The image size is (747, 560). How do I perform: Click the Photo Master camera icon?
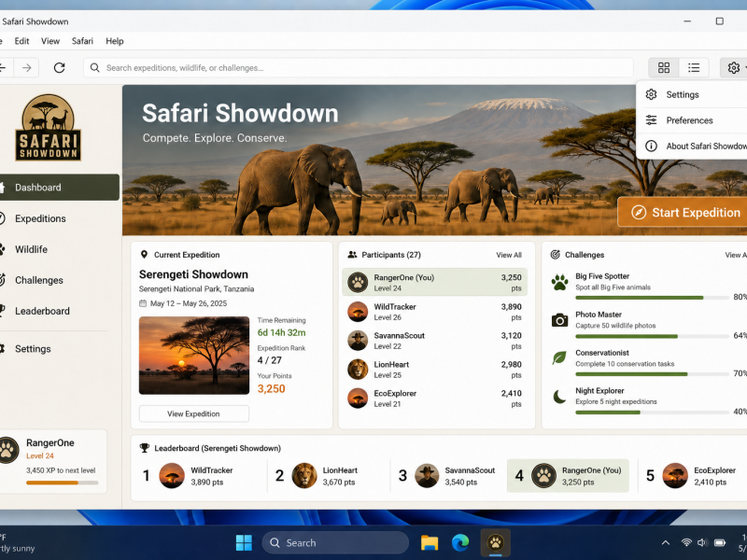pos(559,320)
